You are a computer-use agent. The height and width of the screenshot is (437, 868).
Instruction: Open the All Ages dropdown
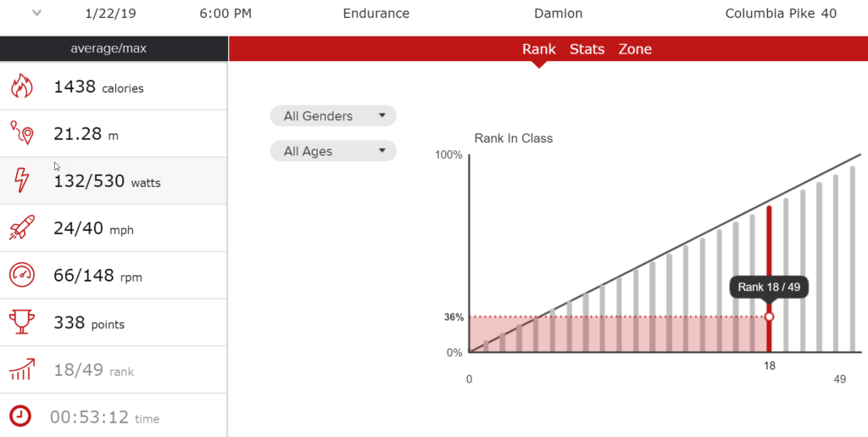[333, 151]
